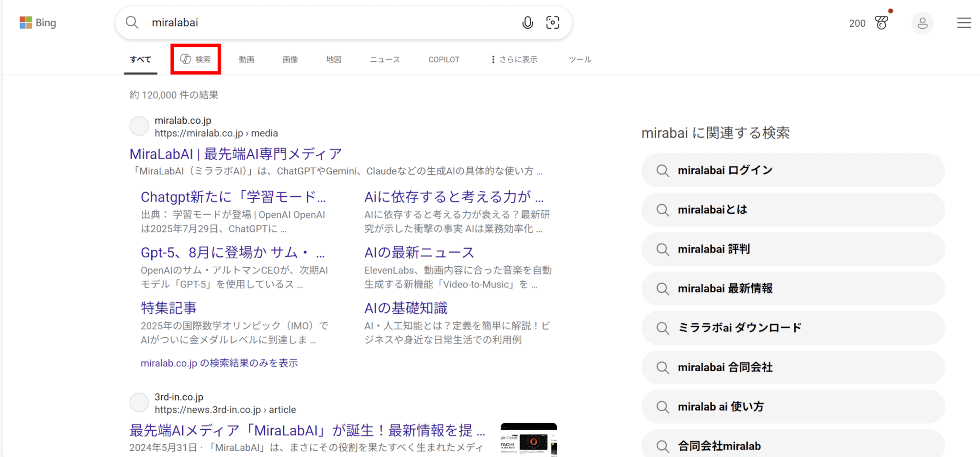Search related term miralabaiとは
This screenshot has height=457, width=980.
pyautogui.click(x=793, y=210)
